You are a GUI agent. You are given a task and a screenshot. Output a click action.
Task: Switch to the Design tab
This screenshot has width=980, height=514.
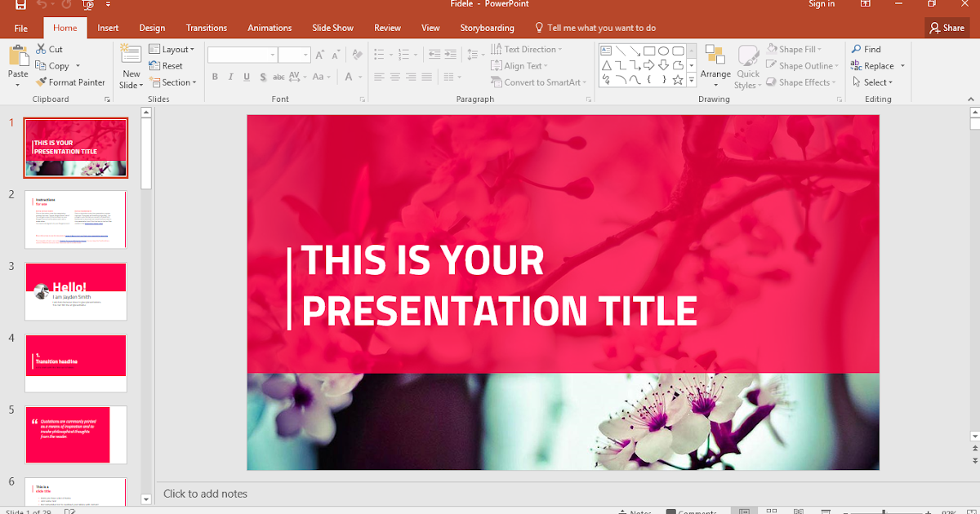point(152,27)
